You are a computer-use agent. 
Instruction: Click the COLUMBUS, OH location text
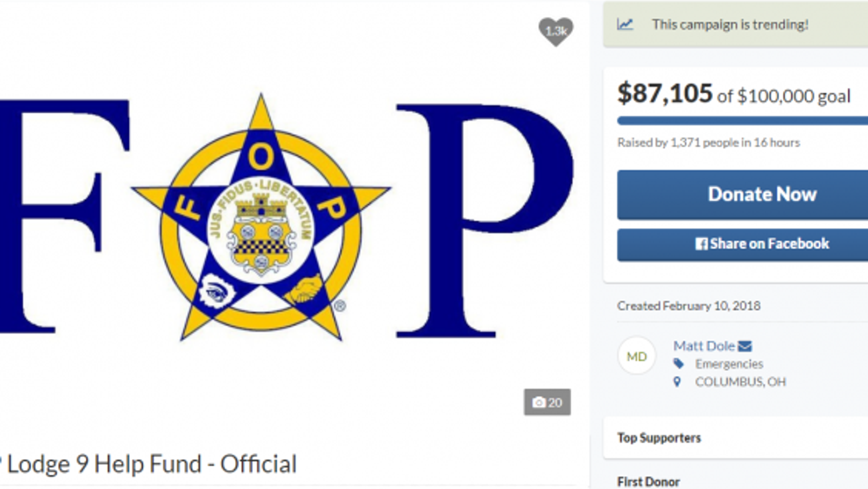[x=740, y=382]
